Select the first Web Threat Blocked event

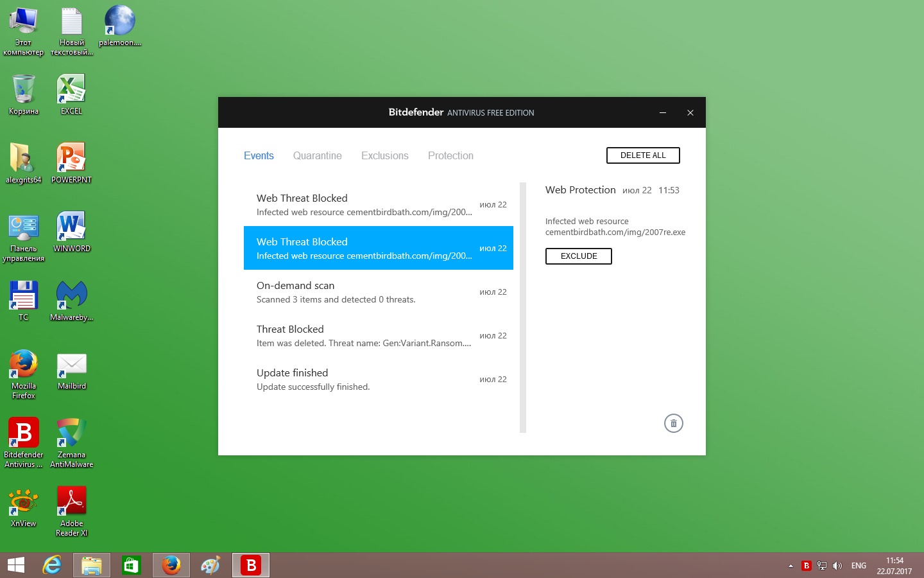tap(379, 204)
